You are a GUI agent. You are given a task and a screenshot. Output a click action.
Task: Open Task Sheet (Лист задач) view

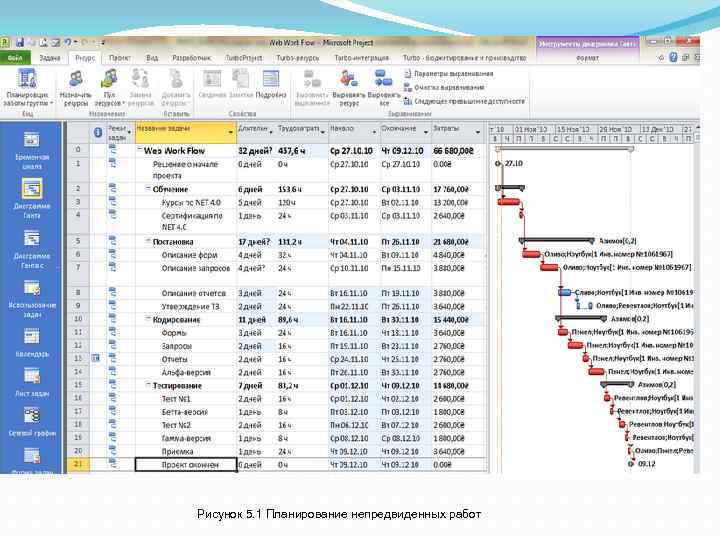[x=32, y=382]
